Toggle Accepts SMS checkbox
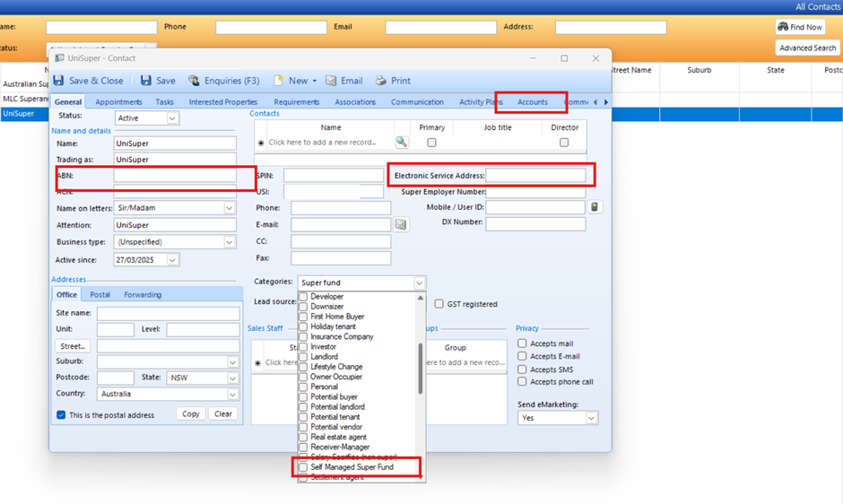This screenshot has height=504, width=843. pyautogui.click(x=522, y=369)
